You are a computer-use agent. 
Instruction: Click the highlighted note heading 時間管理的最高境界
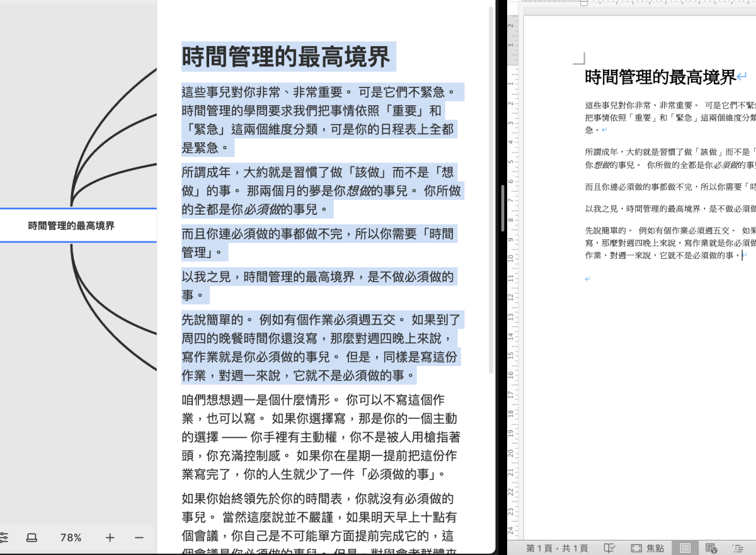[286, 57]
